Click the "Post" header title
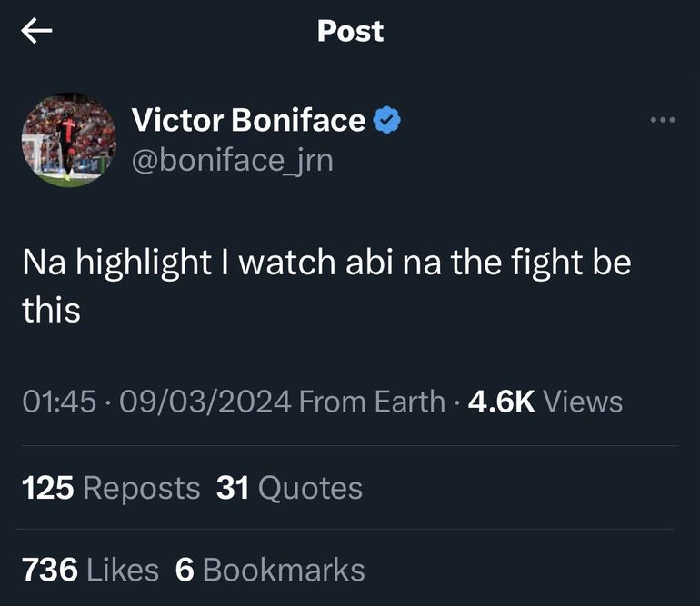The image size is (700, 606). point(350,31)
